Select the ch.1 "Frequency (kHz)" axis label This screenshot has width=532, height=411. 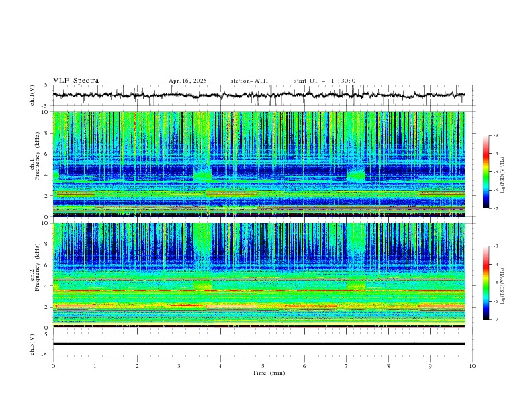click(38, 156)
